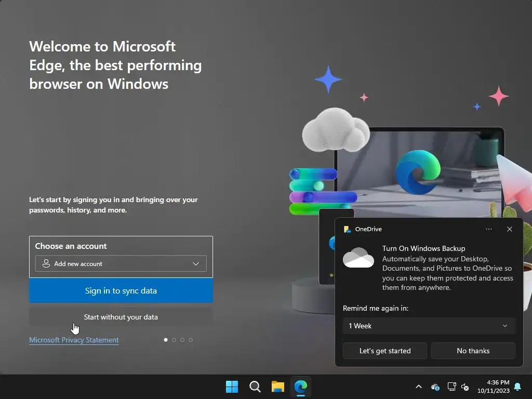The width and height of the screenshot is (532, 399).
Task: Select first page indicator dot
Action: 166,340
